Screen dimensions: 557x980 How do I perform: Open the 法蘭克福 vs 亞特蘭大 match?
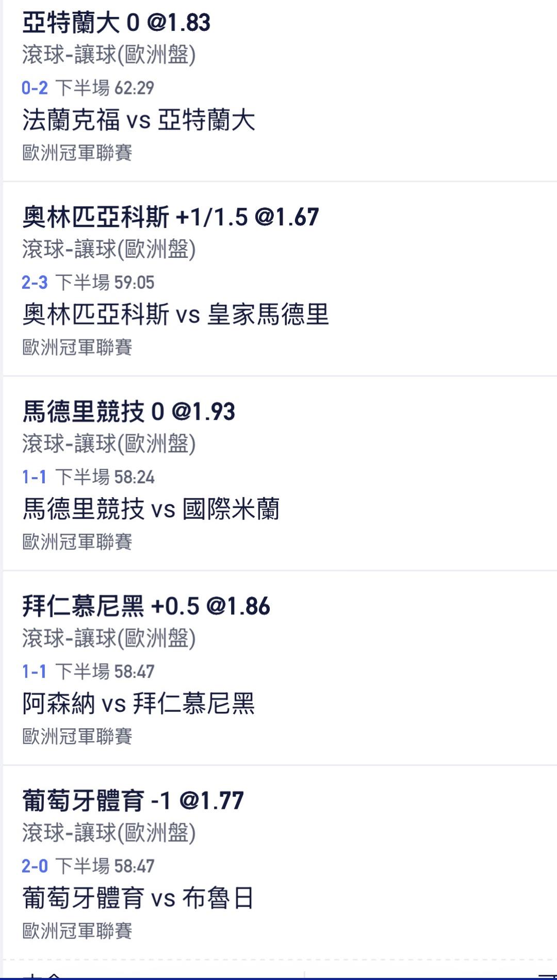(139, 120)
